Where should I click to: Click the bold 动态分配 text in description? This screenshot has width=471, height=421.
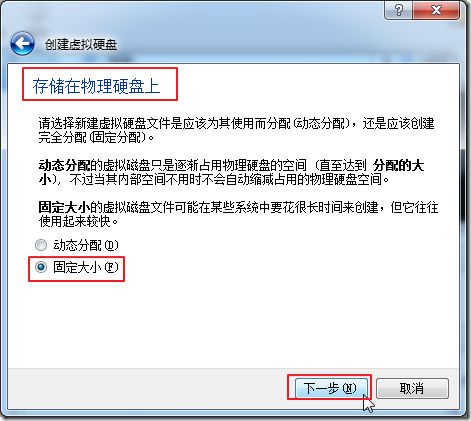[64, 165]
